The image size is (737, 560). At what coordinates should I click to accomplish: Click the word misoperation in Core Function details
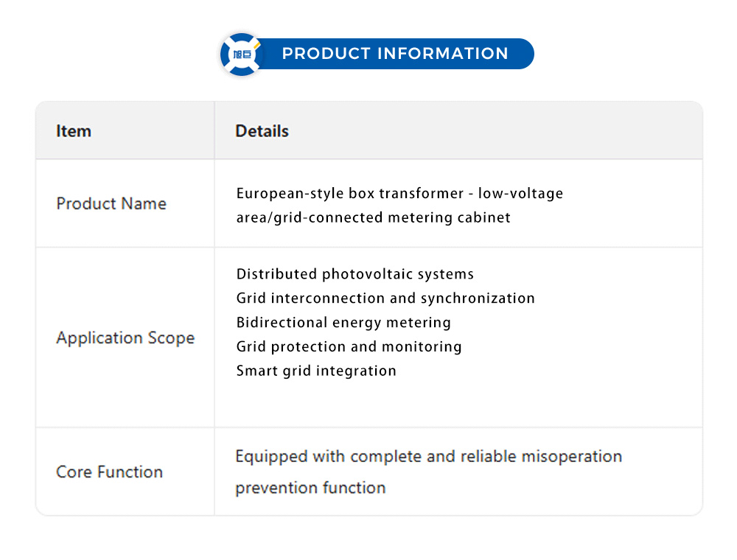(572, 457)
